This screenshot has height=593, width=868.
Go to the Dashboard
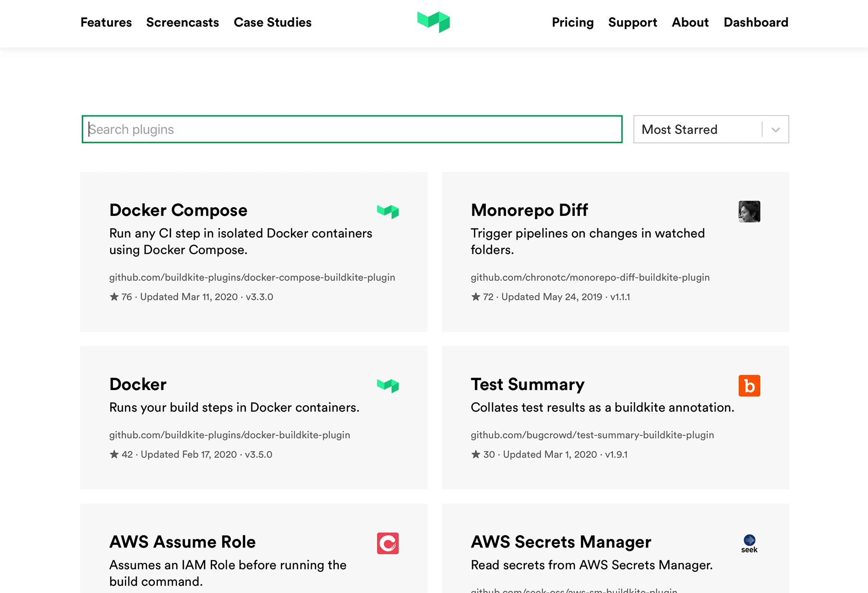click(756, 23)
